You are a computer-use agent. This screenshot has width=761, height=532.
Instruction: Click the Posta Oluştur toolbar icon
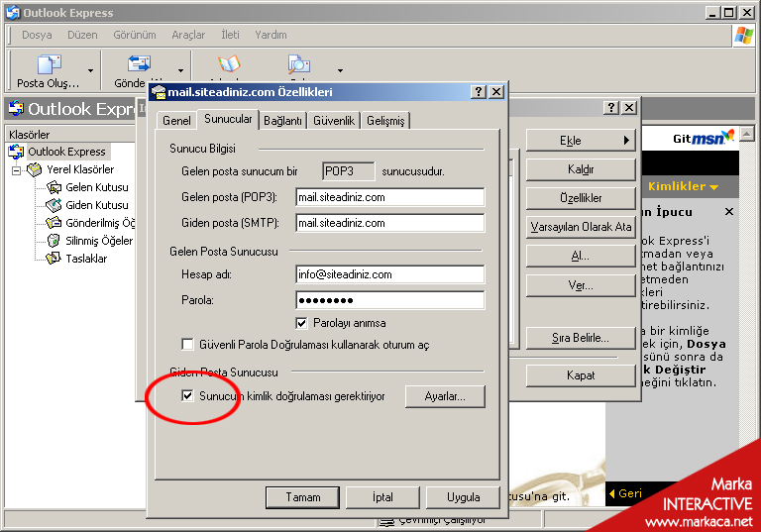point(49,64)
